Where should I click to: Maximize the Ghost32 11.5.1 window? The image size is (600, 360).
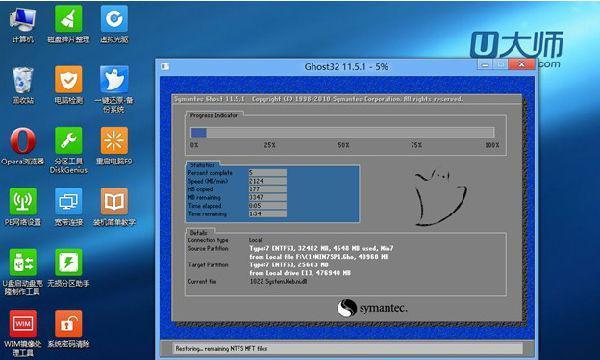[x=501, y=65]
